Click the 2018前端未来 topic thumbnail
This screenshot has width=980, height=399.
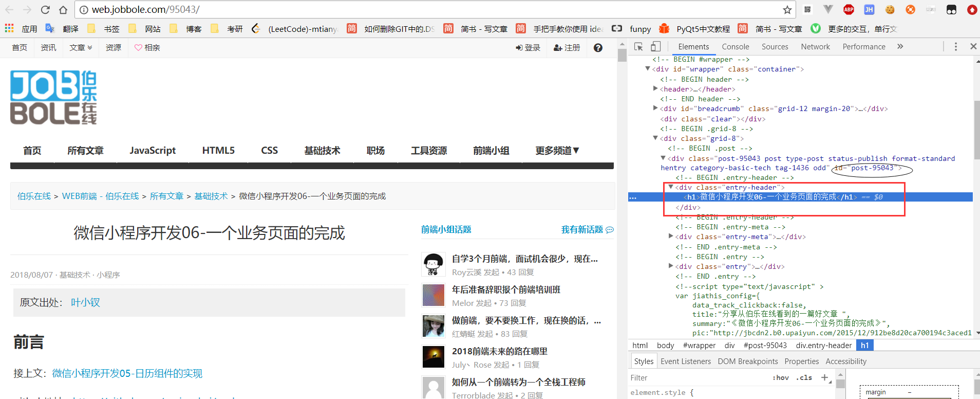coord(433,357)
